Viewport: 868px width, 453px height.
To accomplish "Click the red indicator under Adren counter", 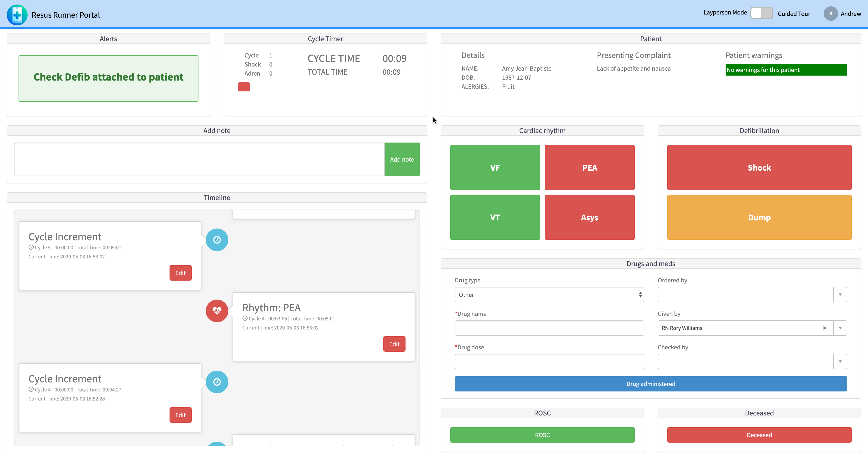I will coord(244,87).
